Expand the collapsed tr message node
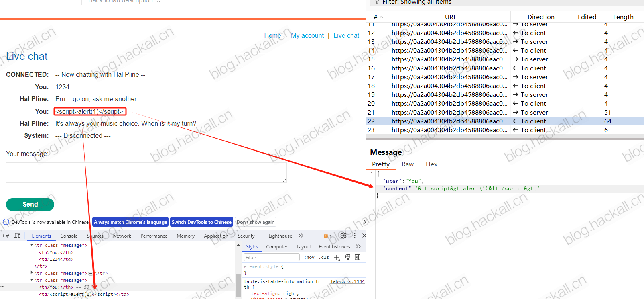 coord(32,273)
